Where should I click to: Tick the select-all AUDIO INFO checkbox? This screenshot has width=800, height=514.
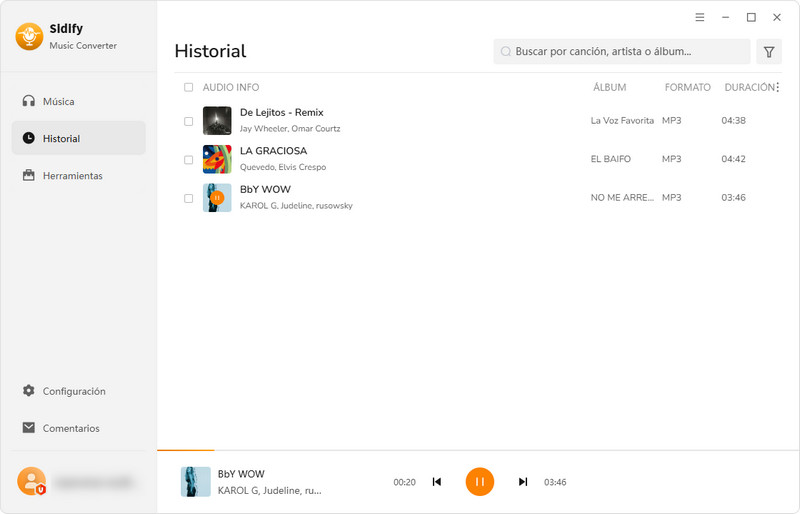pyautogui.click(x=188, y=87)
